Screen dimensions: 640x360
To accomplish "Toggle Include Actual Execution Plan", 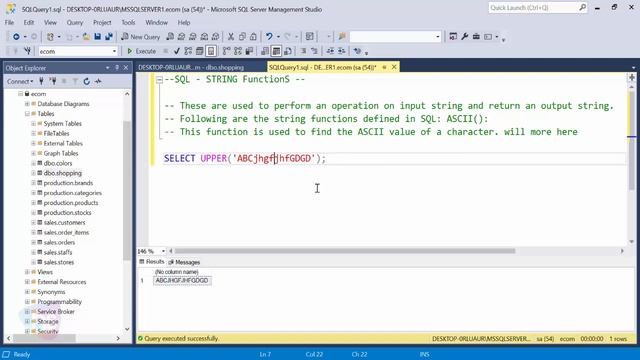I will click(227, 51).
